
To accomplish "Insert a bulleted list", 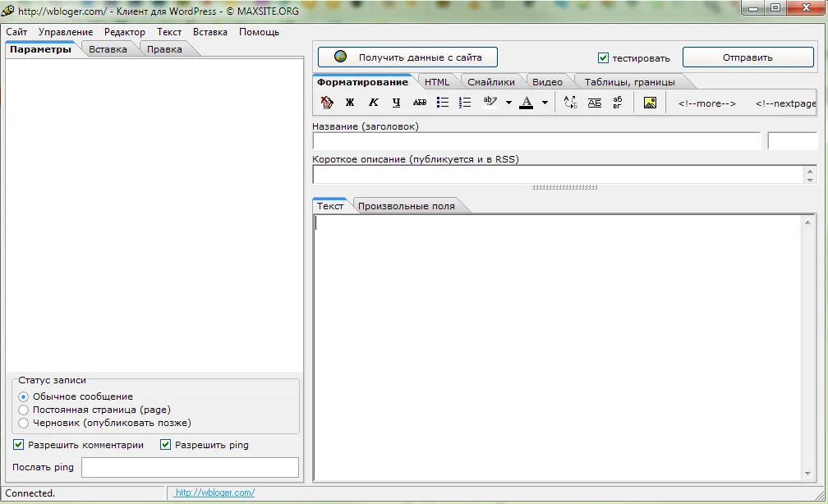I will tap(443, 103).
